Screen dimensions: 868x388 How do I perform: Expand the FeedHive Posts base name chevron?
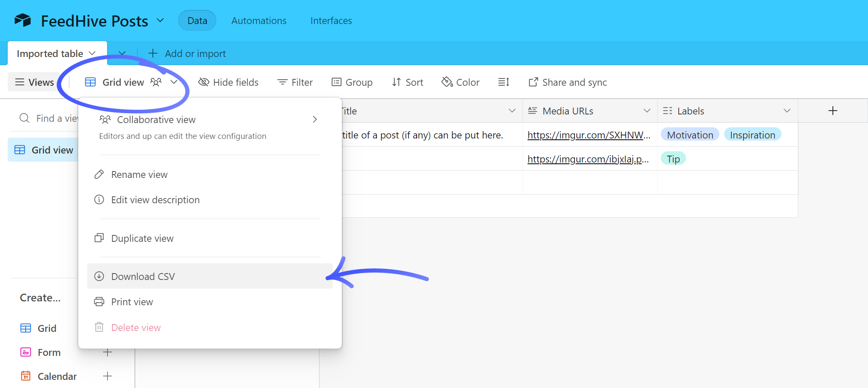pyautogui.click(x=160, y=20)
